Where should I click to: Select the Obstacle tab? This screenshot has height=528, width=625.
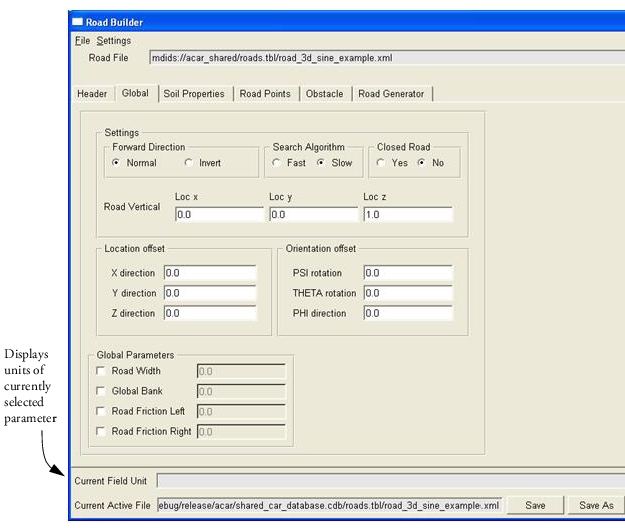(324, 94)
